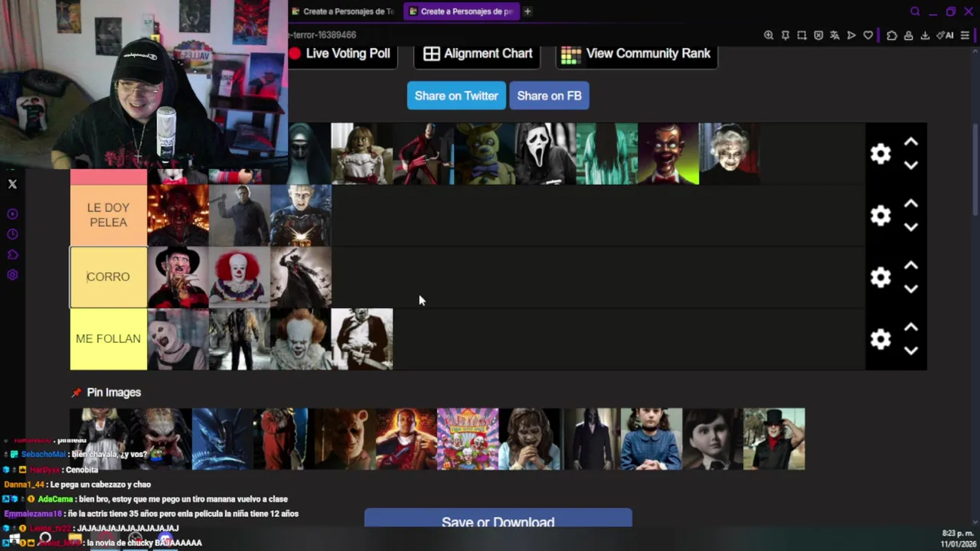Open settings gear for CORRO row
Screen dimensions: 980x551
[x=880, y=277]
